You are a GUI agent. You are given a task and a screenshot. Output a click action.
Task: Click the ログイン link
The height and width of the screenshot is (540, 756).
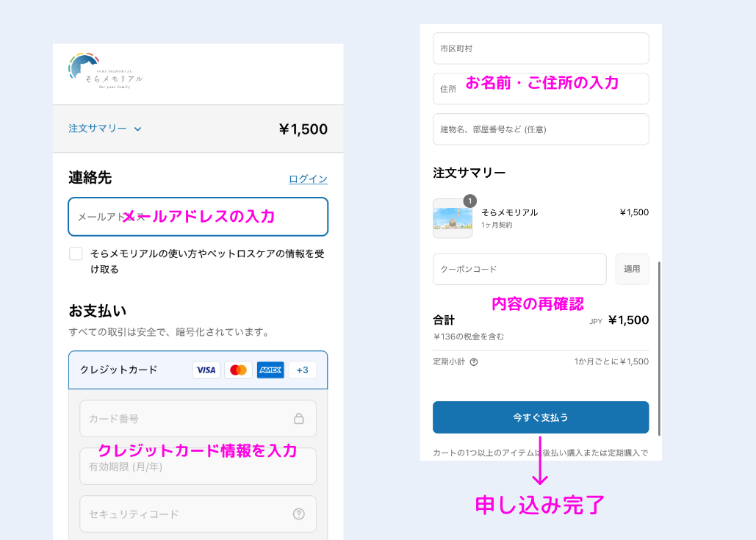tap(308, 179)
